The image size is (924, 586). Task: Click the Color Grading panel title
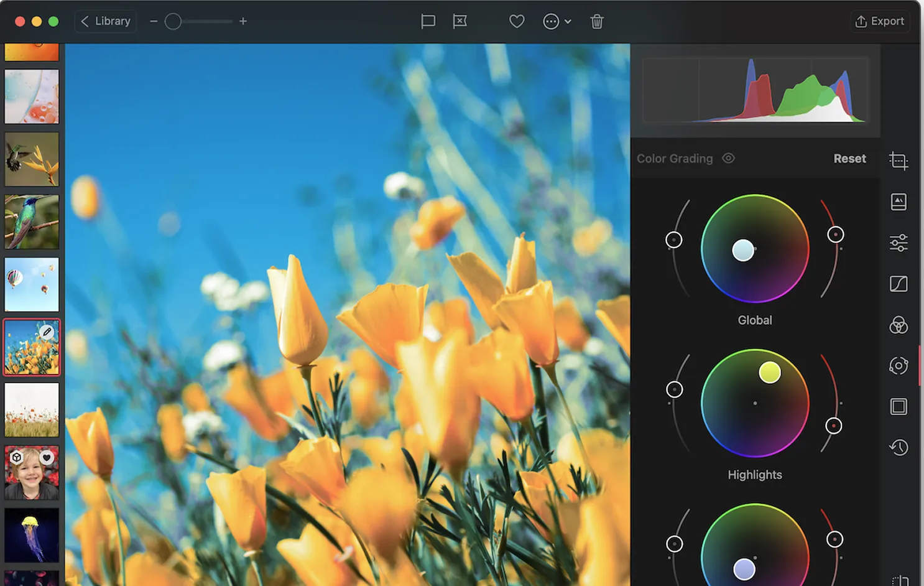(x=675, y=159)
